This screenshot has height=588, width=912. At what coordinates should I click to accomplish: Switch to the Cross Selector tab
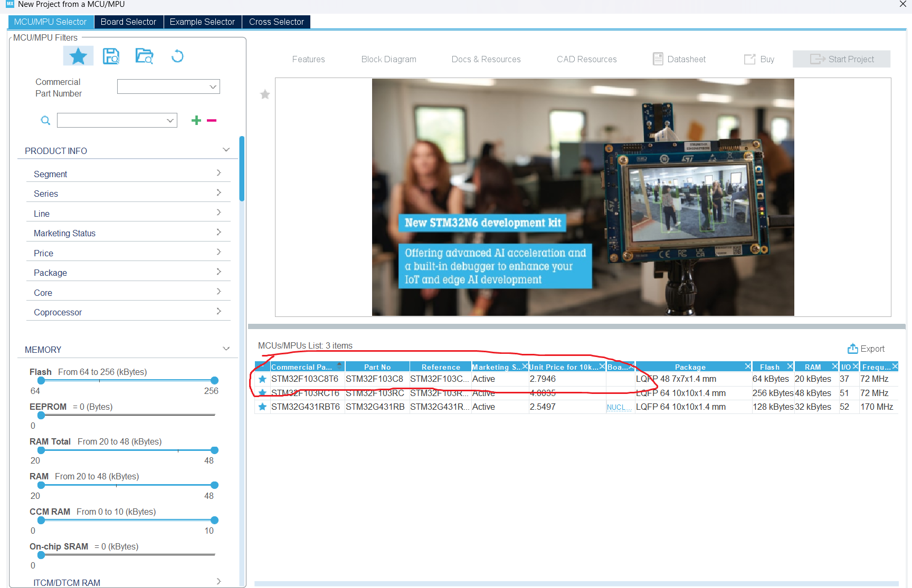coord(276,22)
